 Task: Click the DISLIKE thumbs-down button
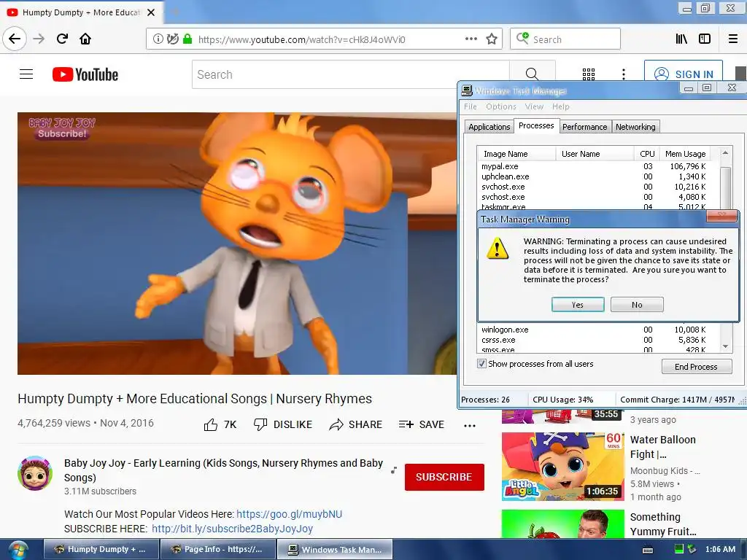pyautogui.click(x=283, y=424)
